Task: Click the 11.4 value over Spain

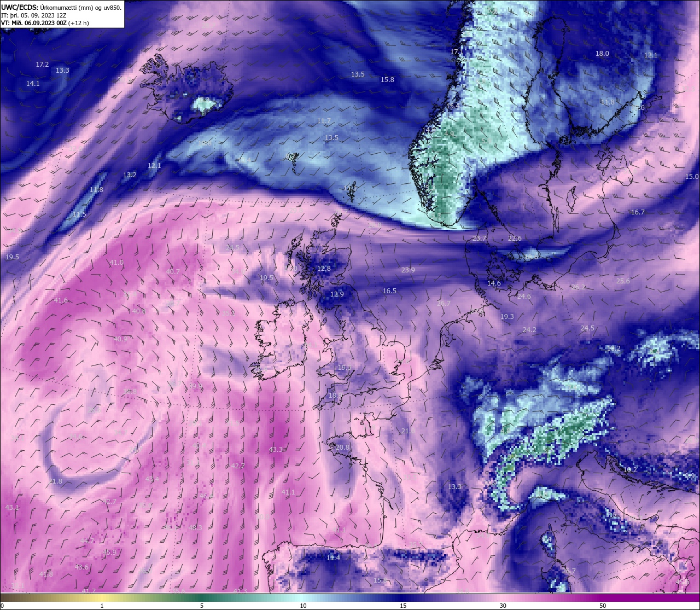Action: coord(333,558)
